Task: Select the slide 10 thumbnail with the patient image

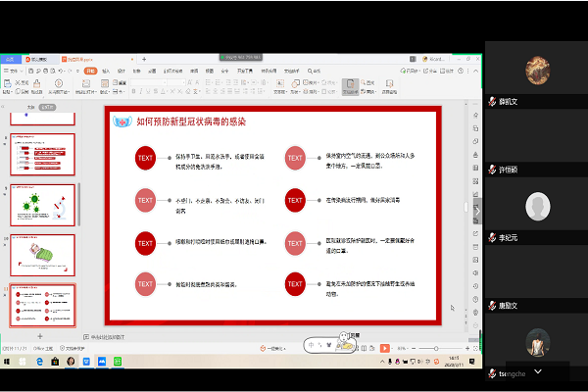Action: 42,254
